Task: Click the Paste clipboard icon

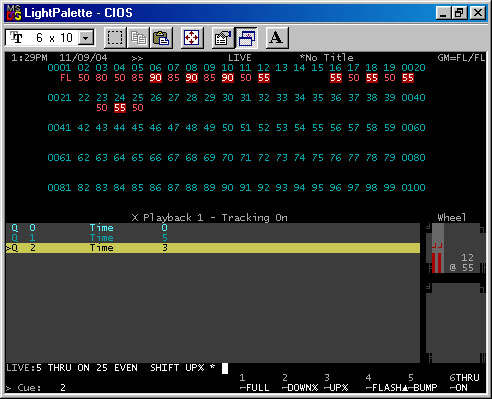Action: [161, 38]
